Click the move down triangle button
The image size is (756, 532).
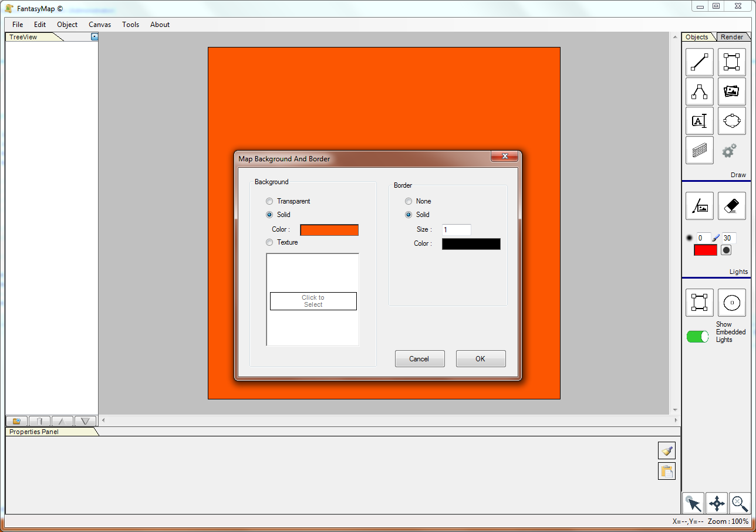85,421
